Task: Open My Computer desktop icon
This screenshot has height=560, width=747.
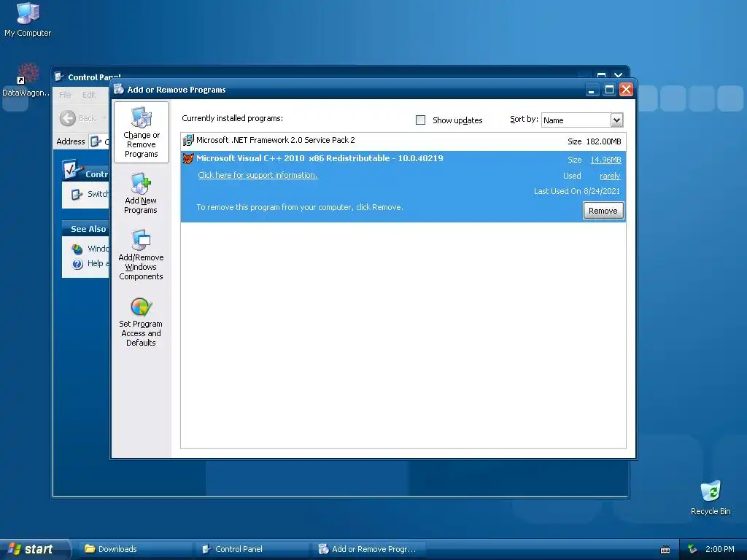Action: point(28,20)
